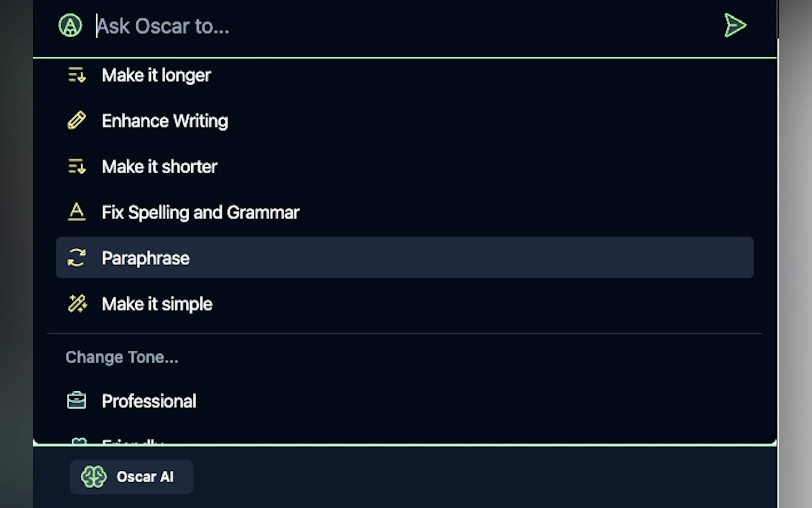Click the underlined A spelling icon
The width and height of the screenshot is (812, 508).
tap(77, 212)
